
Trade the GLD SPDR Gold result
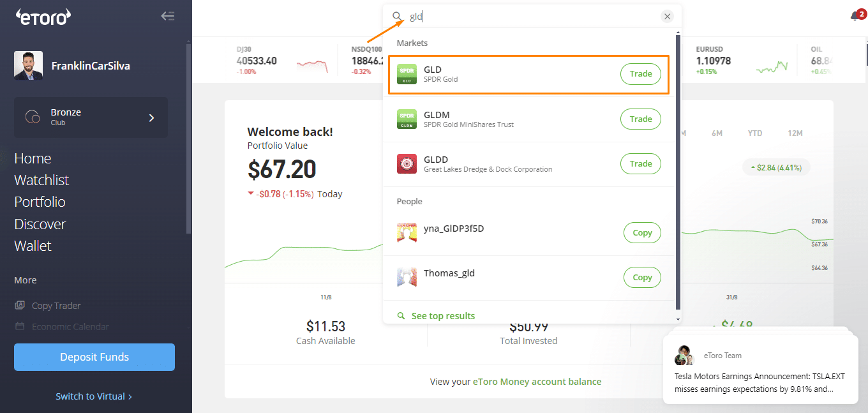click(641, 74)
